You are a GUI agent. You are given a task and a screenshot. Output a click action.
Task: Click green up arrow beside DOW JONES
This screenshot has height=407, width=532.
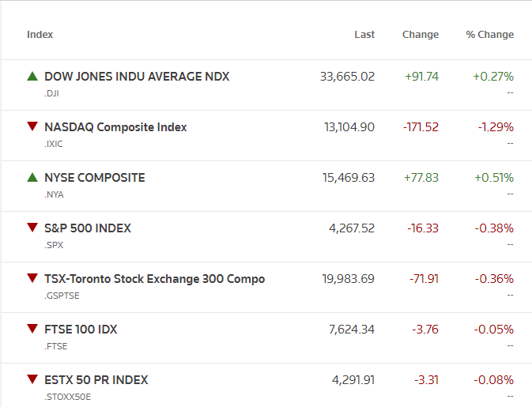point(32,77)
